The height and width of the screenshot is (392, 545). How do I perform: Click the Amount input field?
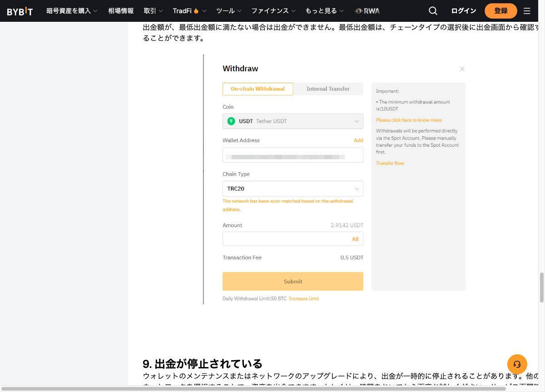[x=293, y=239]
